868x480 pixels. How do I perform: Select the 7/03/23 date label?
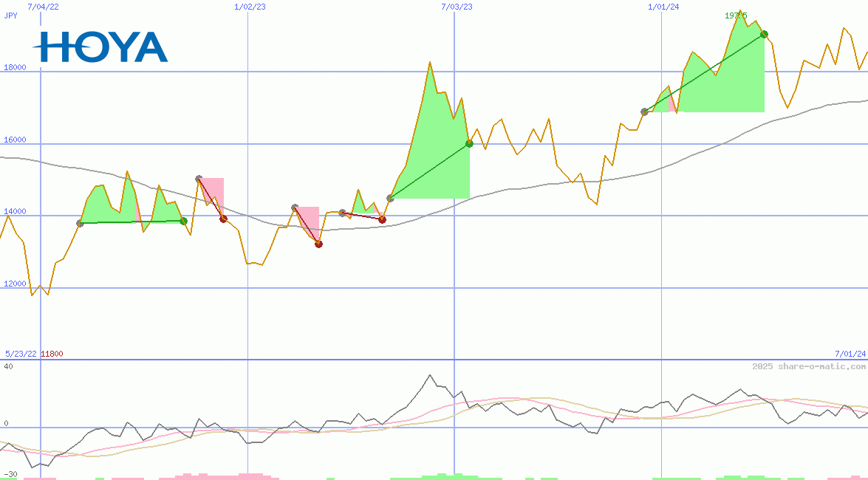click(x=457, y=7)
